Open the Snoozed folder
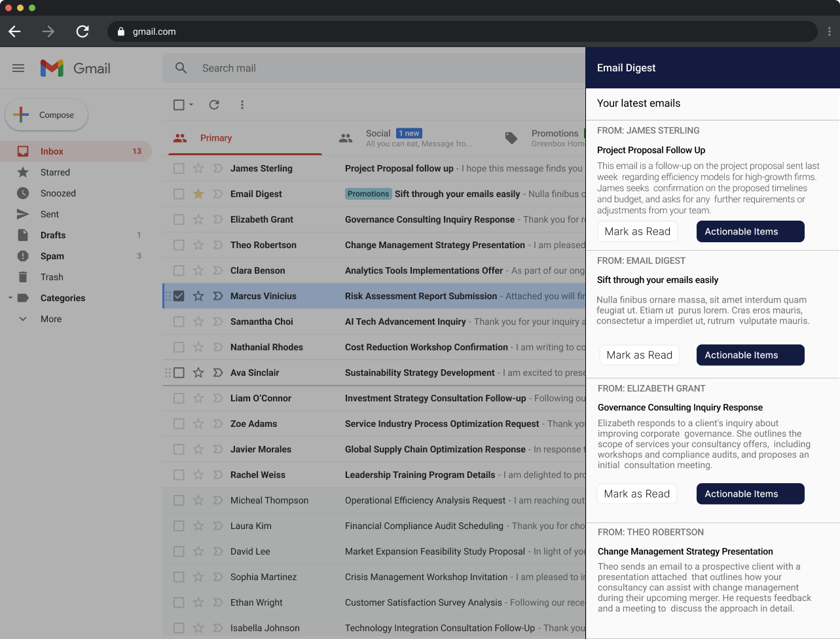Viewport: 840px width, 639px height. pyautogui.click(x=76, y=193)
